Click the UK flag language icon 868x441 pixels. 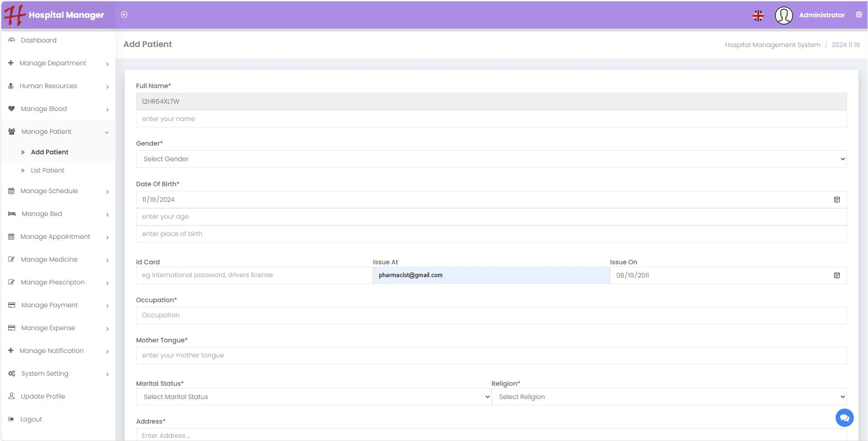pyautogui.click(x=758, y=16)
